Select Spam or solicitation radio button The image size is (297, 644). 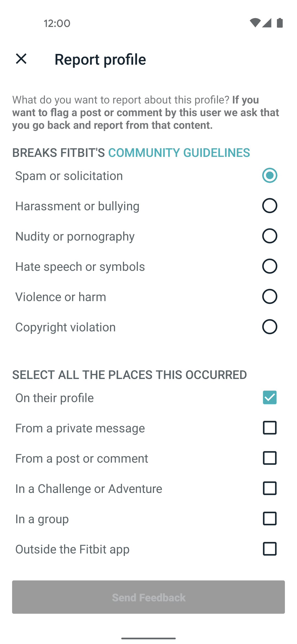(x=269, y=175)
